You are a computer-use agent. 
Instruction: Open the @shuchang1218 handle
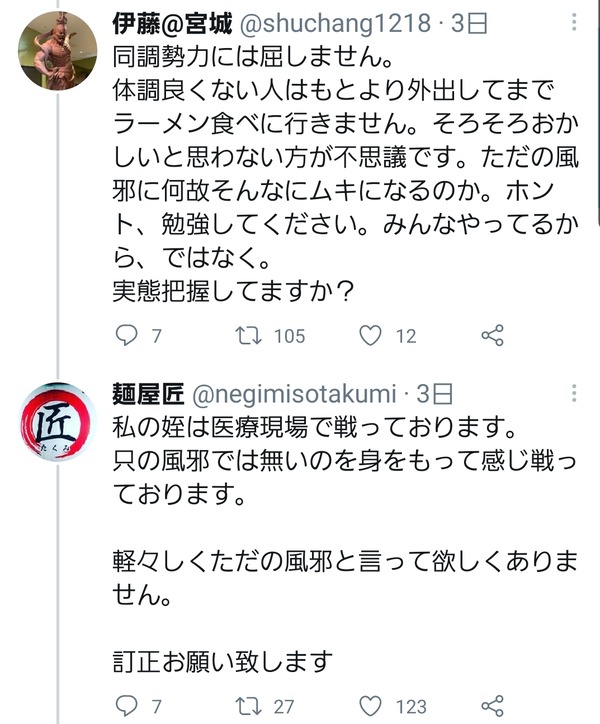[x=335, y=24]
